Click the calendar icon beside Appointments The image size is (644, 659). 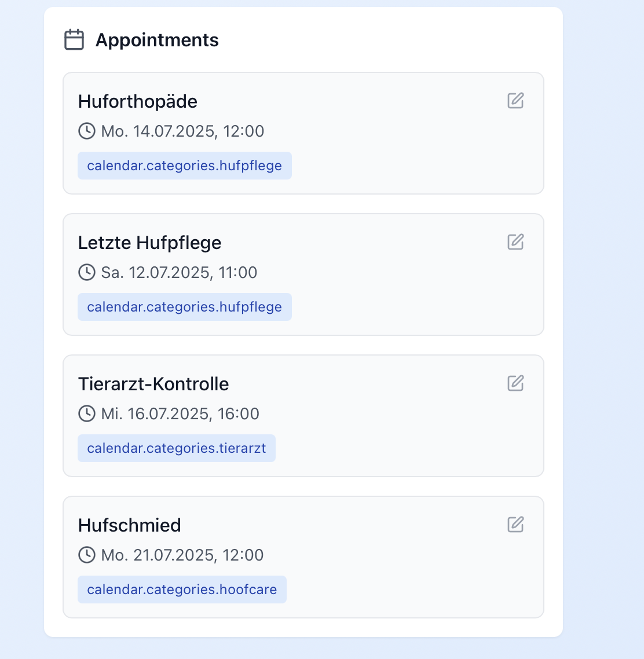tap(74, 39)
